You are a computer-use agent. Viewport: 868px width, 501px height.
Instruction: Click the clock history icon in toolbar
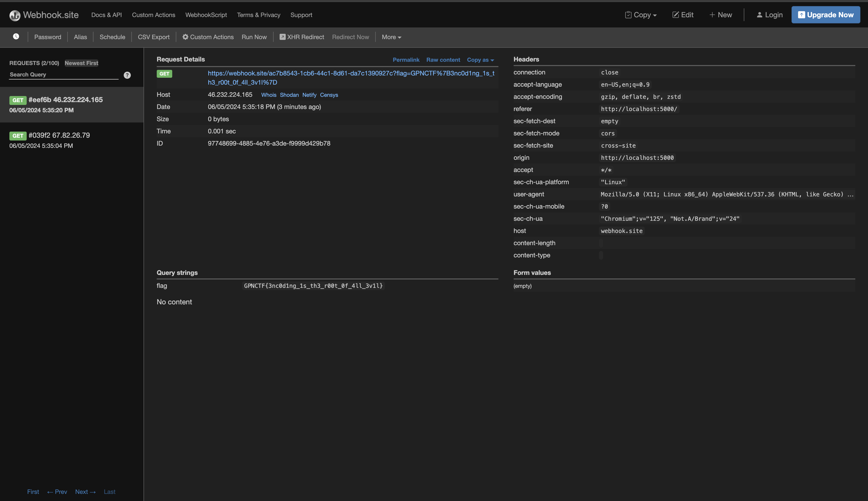(x=16, y=37)
